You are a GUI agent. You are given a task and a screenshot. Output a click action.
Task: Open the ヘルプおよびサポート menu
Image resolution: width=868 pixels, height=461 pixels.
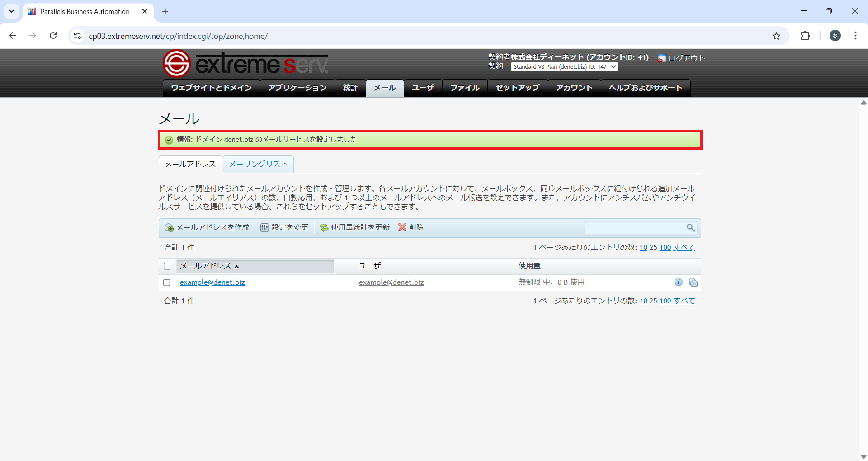click(645, 88)
